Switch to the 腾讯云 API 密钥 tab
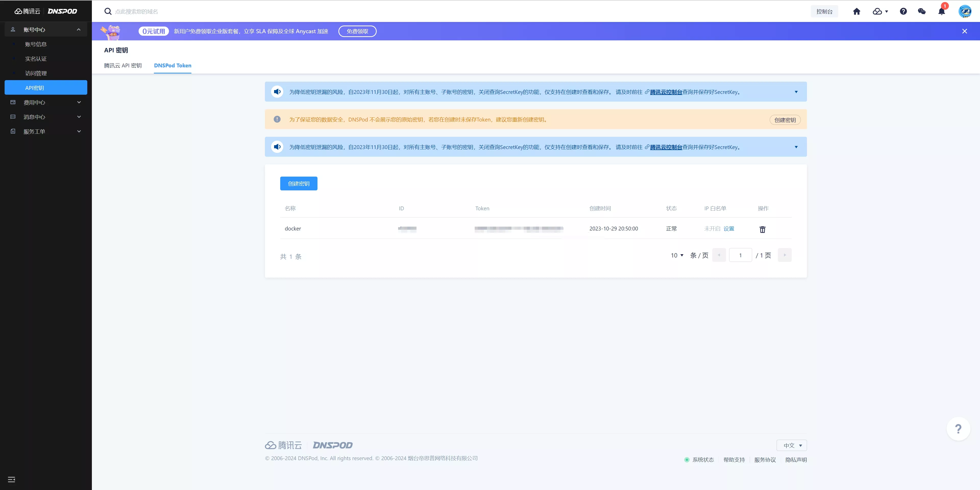This screenshot has width=980, height=490. click(x=122, y=65)
